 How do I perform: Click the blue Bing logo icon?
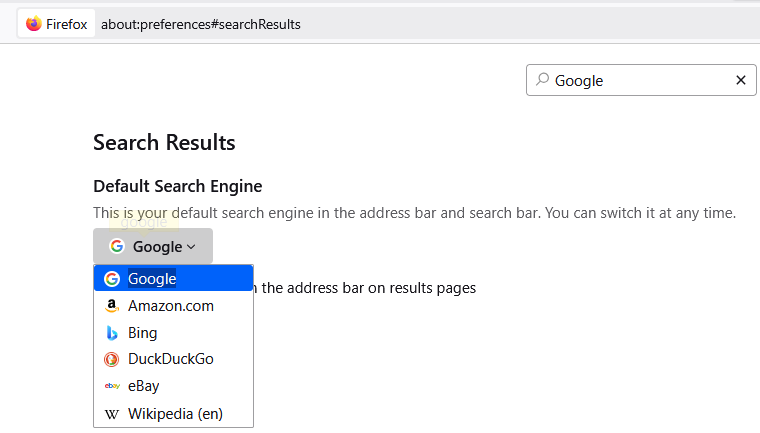[112, 333]
